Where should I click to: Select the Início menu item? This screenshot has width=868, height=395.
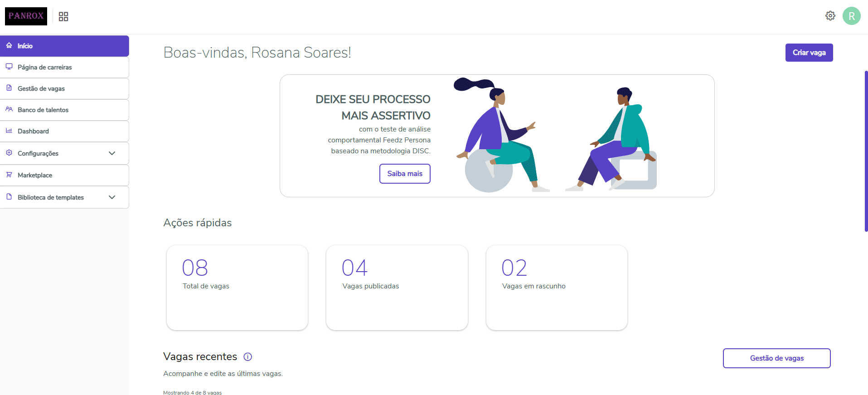(64, 46)
